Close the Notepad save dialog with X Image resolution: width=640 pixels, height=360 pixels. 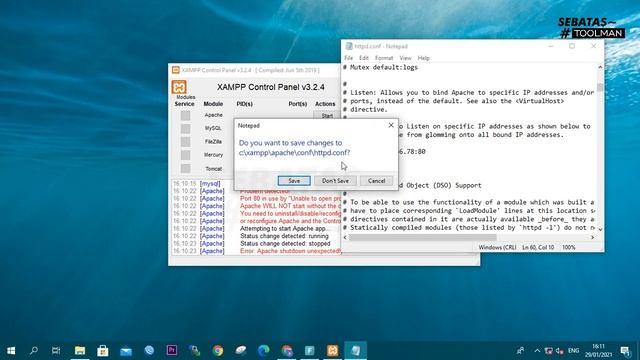(391, 125)
